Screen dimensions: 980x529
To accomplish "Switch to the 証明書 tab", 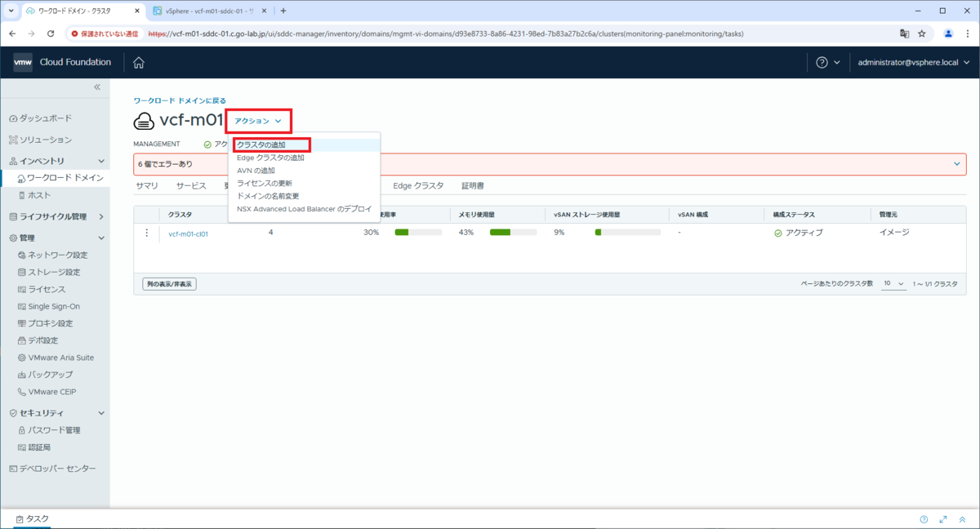I will (473, 186).
